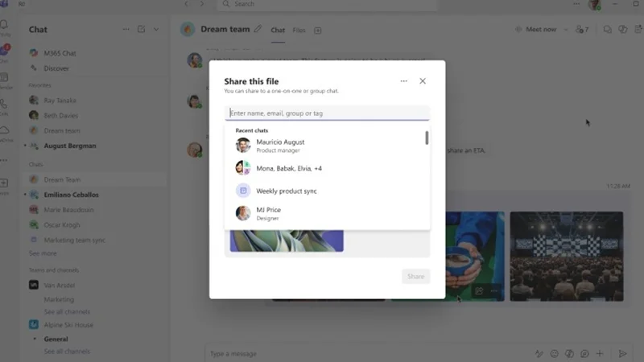The image size is (644, 362).
Task: Open Settings and more ellipsis in title bar
Action: [576, 4]
